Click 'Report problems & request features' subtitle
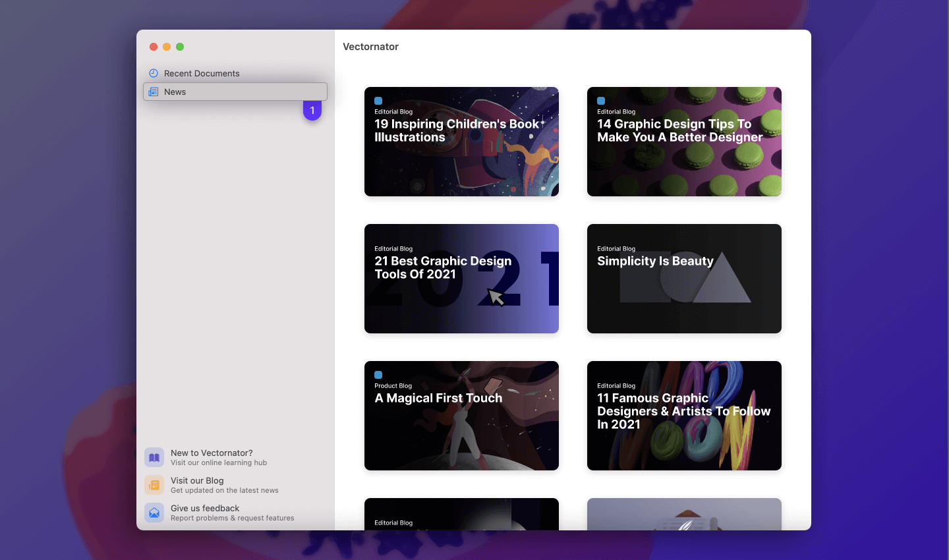949x560 pixels. 233,518
